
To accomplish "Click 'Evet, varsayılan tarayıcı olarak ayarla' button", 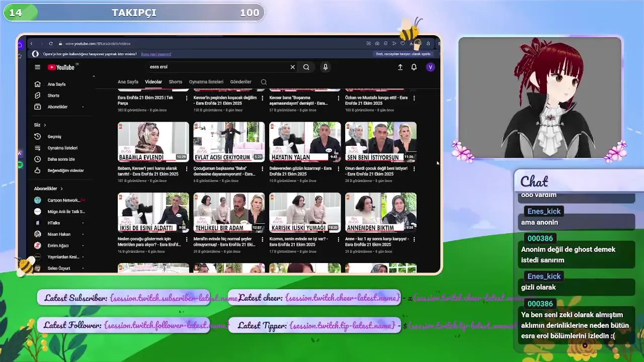I will click(x=404, y=54).
